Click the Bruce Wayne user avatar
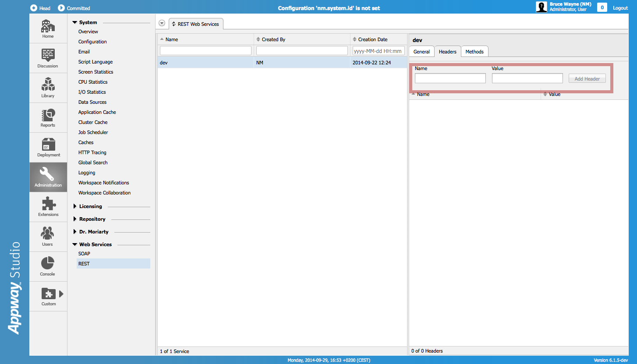Image resolution: width=637 pixels, height=364 pixels. coord(541,7)
